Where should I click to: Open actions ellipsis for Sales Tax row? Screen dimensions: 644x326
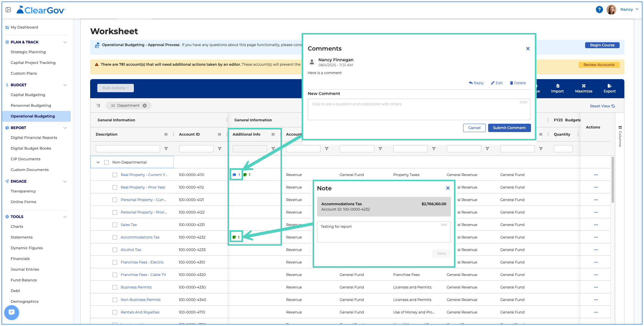(x=596, y=225)
